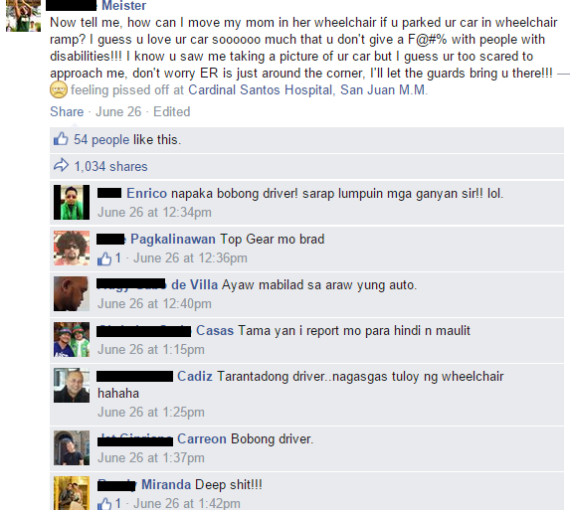570x510 pixels.
Task: Click the share arrow icon beside 1,034 shares
Action: click(x=61, y=165)
